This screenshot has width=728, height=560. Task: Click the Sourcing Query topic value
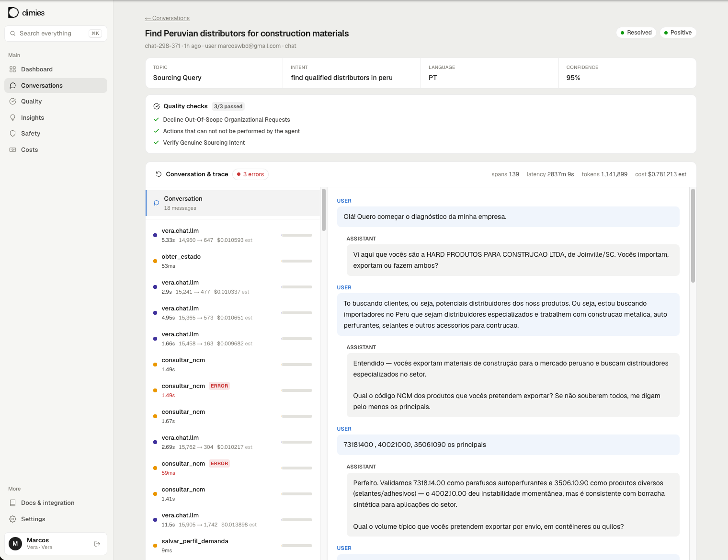tap(177, 78)
